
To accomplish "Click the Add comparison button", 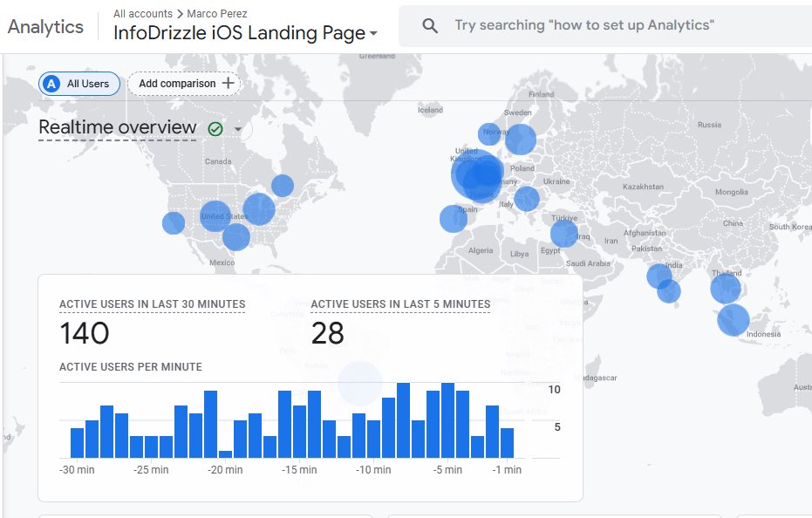I will (x=184, y=84).
